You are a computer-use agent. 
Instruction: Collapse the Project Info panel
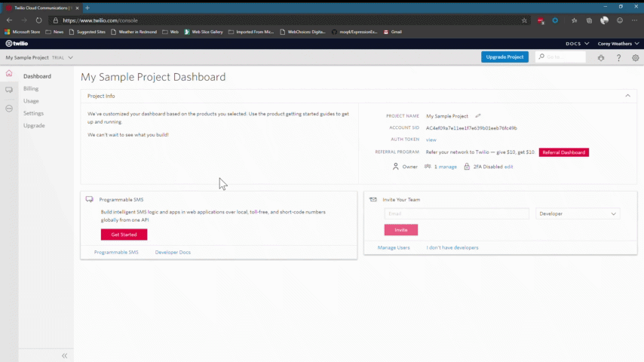[627, 96]
